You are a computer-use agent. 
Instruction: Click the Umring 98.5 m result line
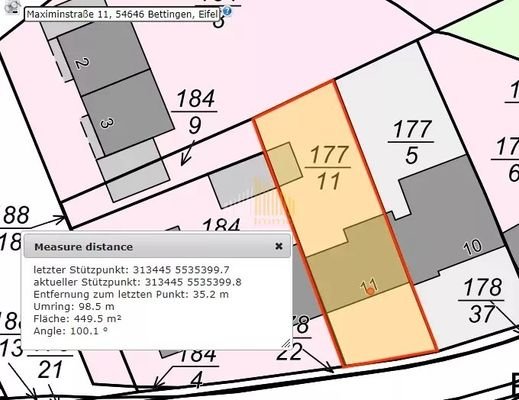tap(74, 306)
